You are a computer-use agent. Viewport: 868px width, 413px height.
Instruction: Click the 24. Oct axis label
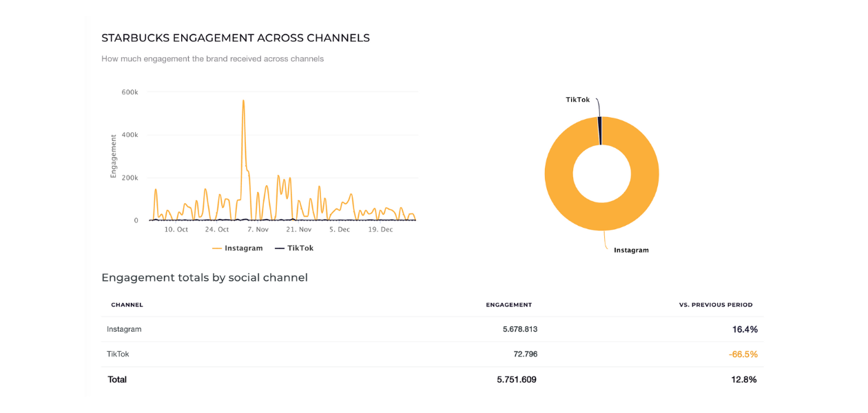pos(217,229)
